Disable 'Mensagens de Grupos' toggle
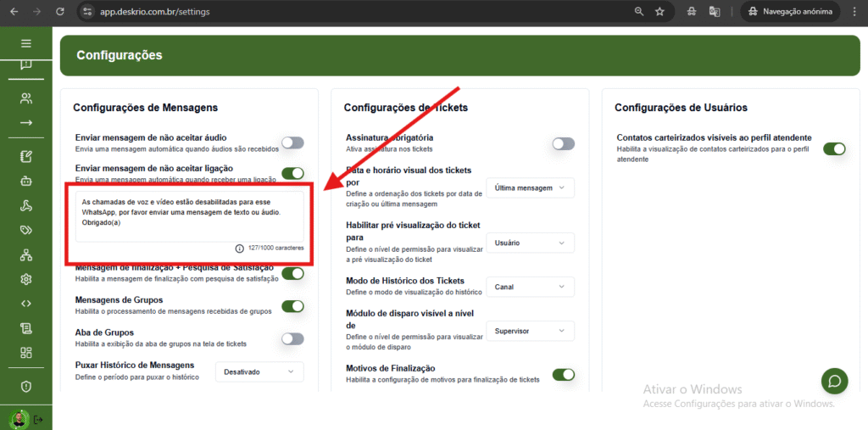Screen dimensions: 868x430 pos(292,306)
